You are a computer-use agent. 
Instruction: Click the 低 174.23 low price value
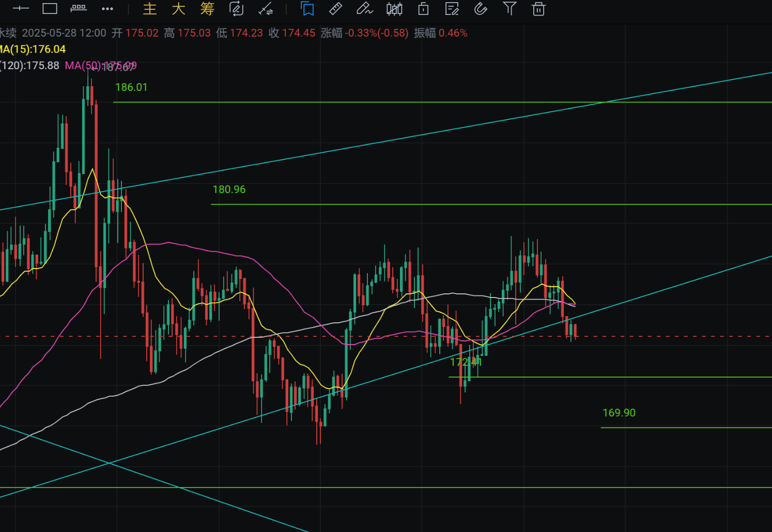(x=239, y=33)
